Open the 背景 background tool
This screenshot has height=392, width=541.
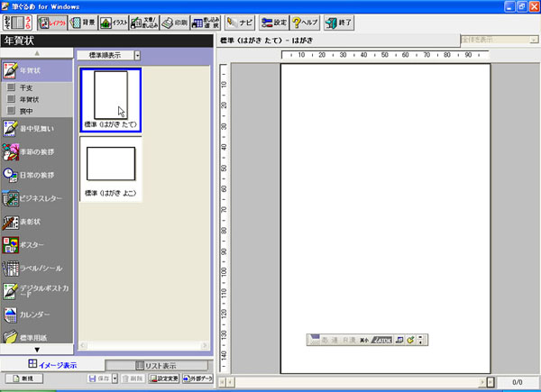pyautogui.click(x=82, y=22)
